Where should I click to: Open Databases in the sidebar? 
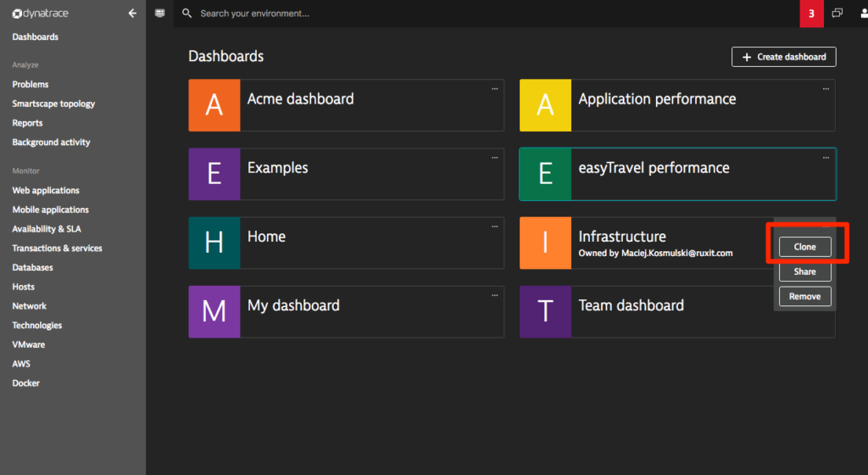(33, 267)
